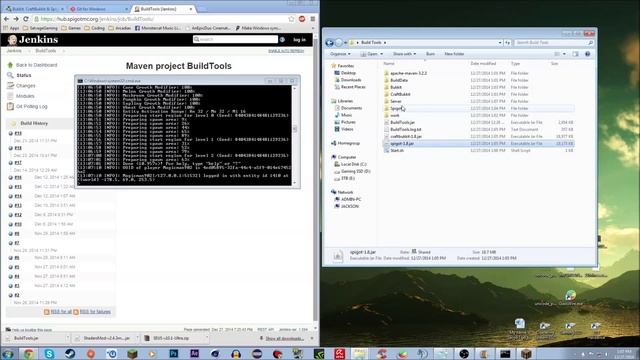Click the Jenkins page vertical scrollbar

pos(316,183)
